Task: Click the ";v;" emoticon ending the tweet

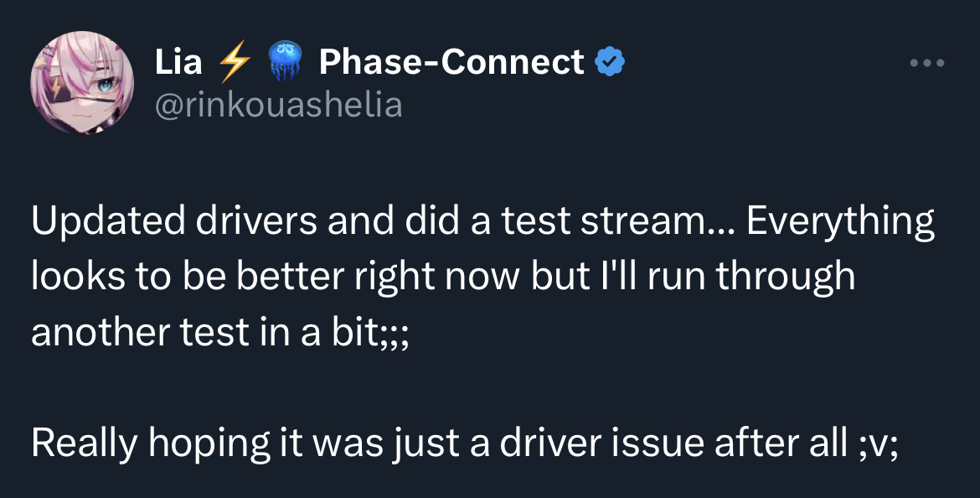Action: [x=878, y=442]
